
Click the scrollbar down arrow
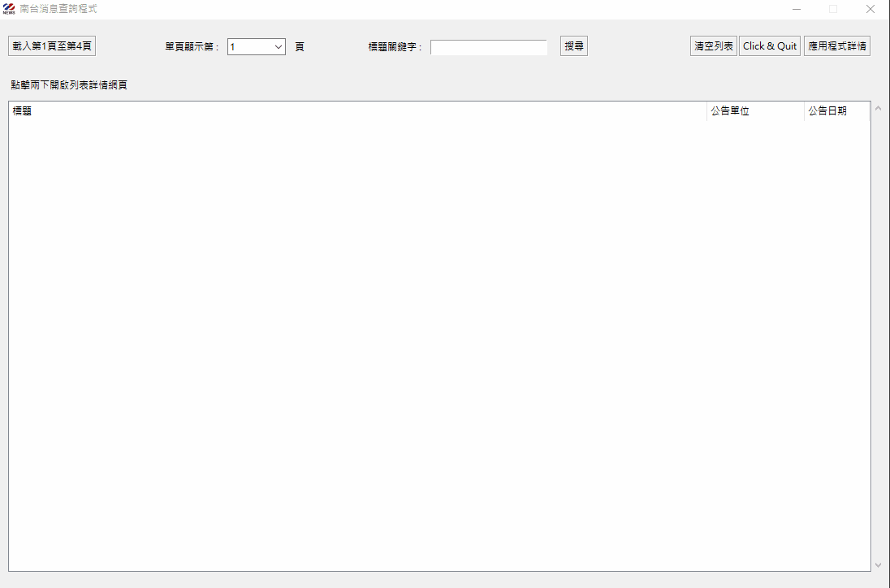(x=877, y=564)
